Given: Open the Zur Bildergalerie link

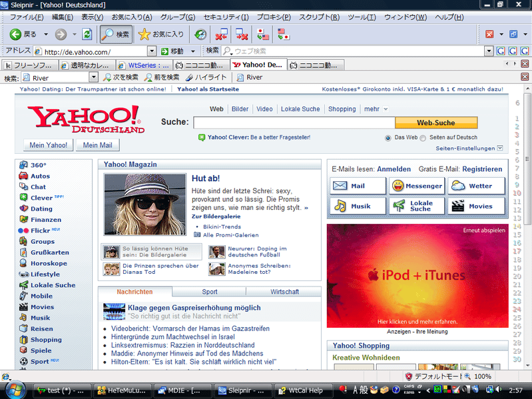Looking at the screenshot, I should click(216, 216).
